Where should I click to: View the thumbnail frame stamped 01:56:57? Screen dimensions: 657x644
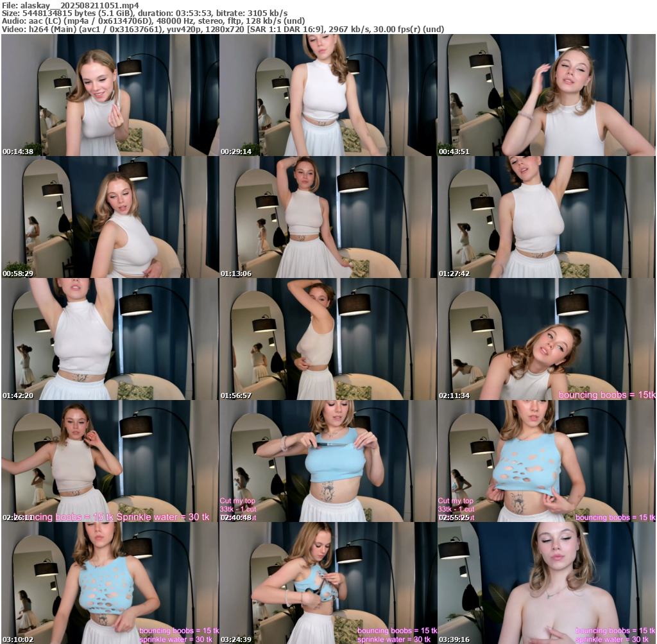click(328, 339)
